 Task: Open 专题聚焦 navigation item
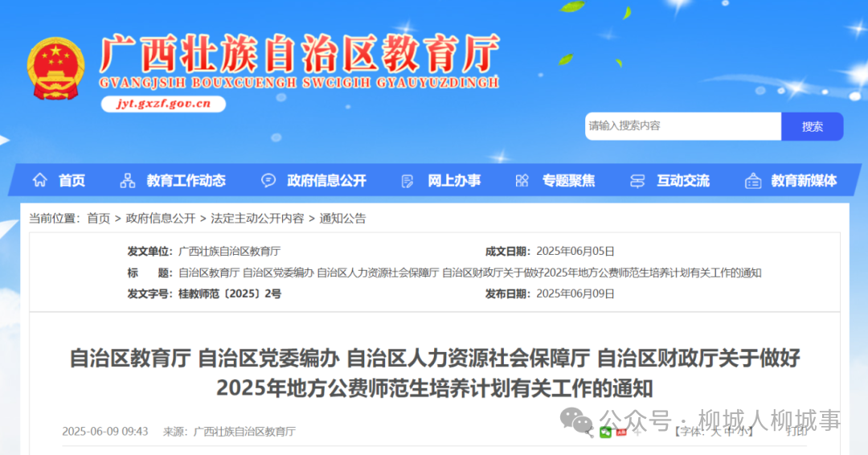click(568, 180)
